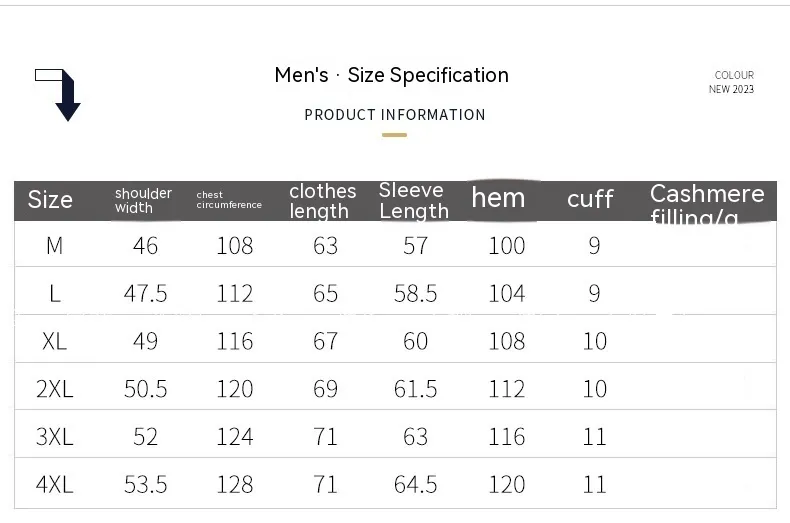This screenshot has height=523, width=790.
Task: Select the PRODUCT INFORMATION subtitle
Action: coord(395,115)
